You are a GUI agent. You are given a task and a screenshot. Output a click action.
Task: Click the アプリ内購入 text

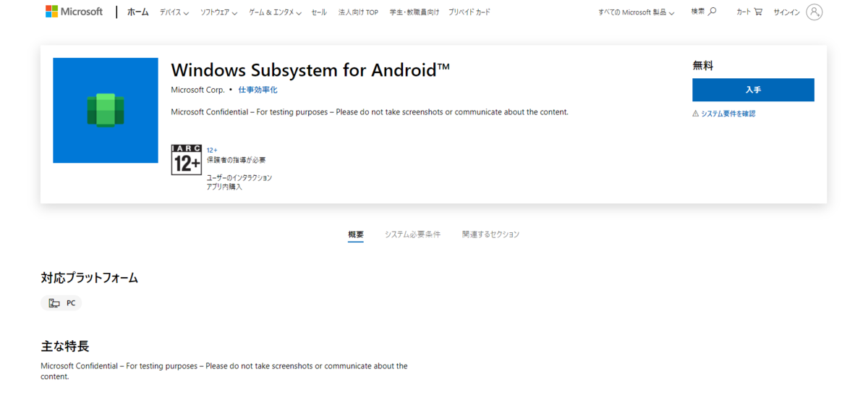[224, 187]
